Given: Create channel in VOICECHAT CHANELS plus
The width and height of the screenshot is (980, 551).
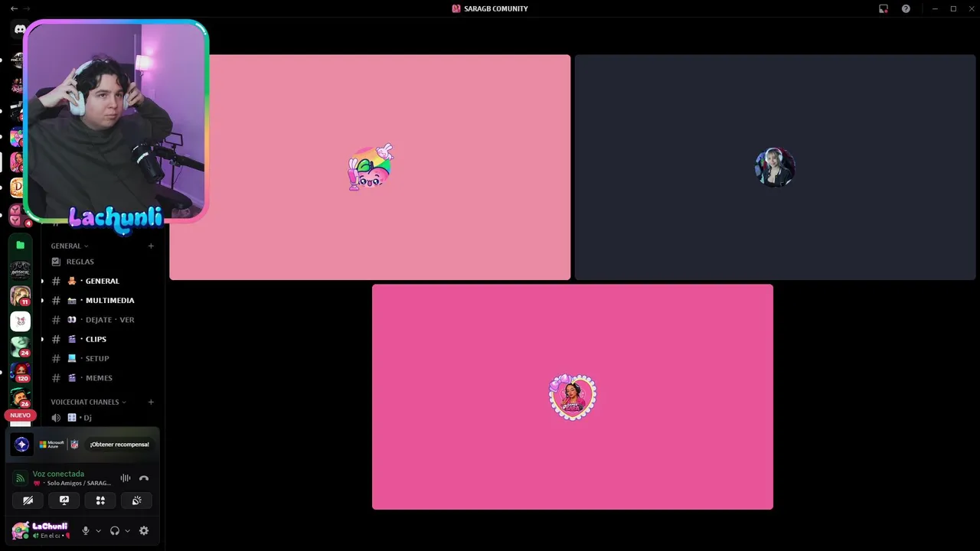Looking at the screenshot, I should 151,402.
